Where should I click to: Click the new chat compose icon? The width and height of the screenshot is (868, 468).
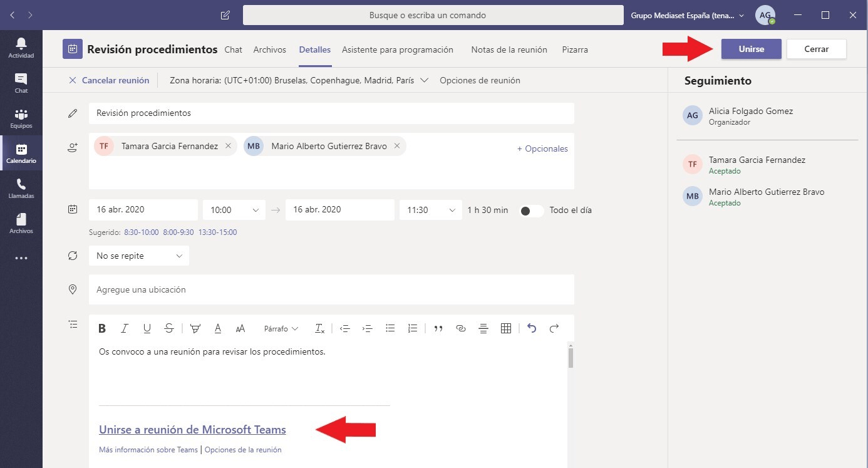click(x=225, y=15)
